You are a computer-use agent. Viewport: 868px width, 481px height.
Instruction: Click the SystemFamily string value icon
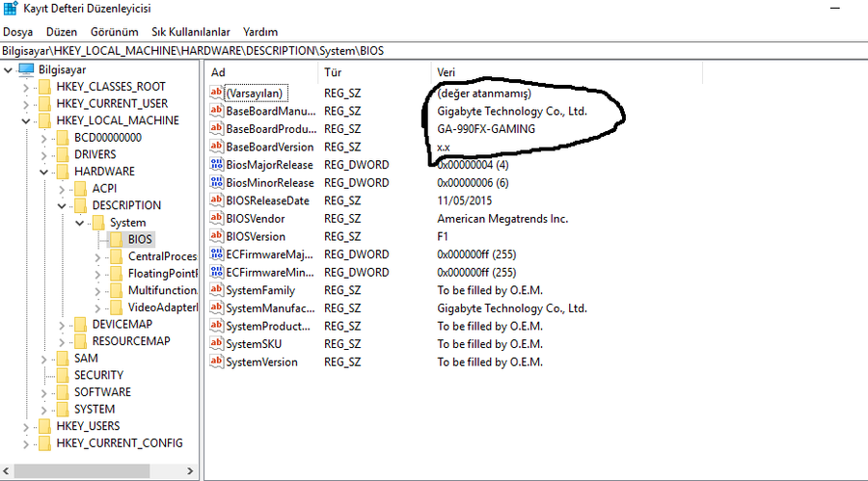point(216,289)
